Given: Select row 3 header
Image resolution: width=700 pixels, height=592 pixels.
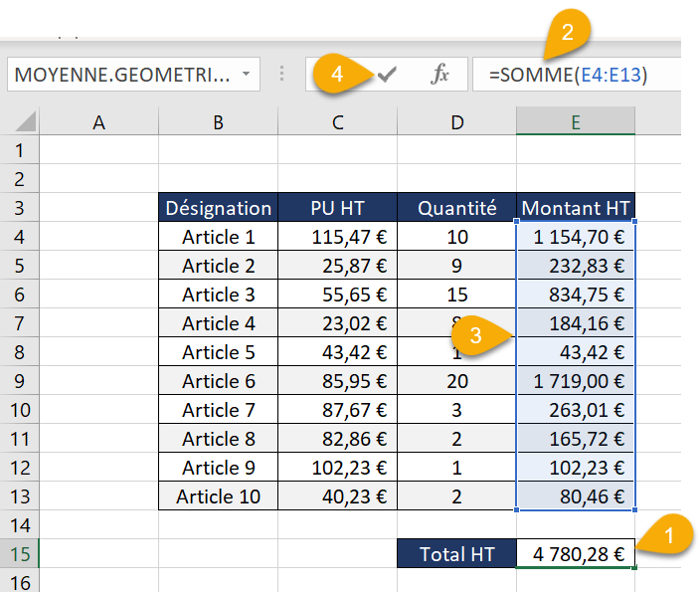Looking at the screenshot, I should coord(19,208).
